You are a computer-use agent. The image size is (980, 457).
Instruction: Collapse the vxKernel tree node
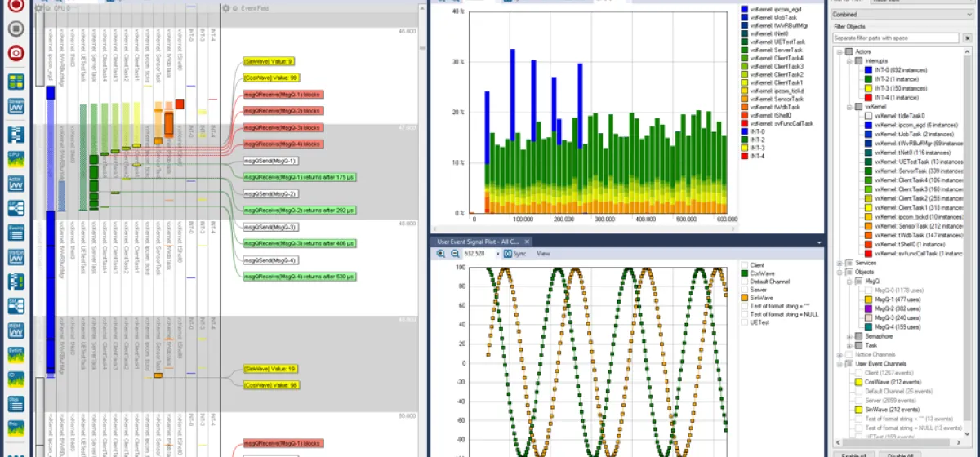[x=849, y=106]
